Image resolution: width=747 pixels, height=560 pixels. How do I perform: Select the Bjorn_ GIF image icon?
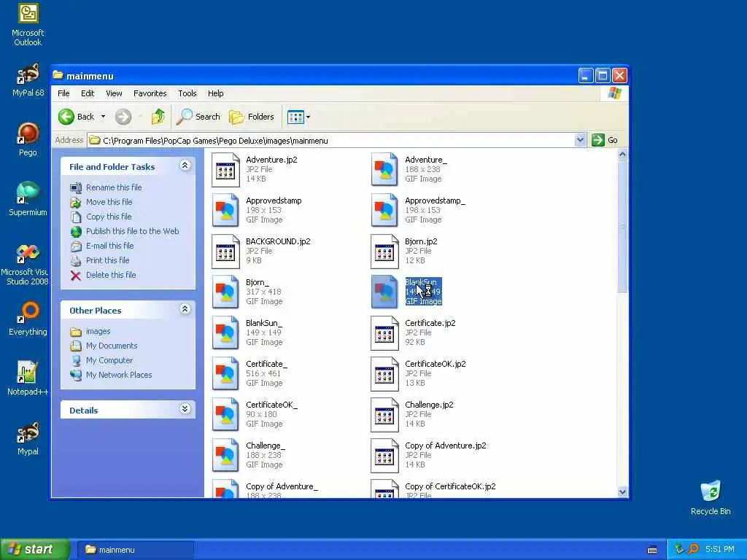click(225, 292)
